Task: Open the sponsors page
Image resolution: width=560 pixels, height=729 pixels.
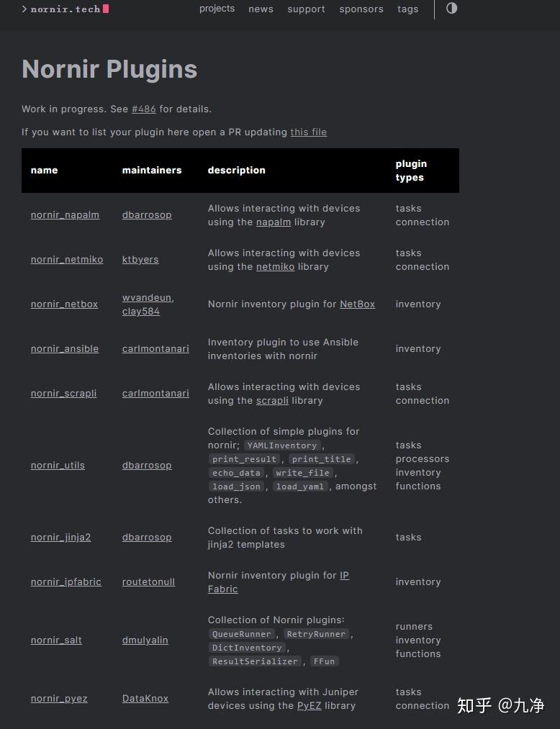Action: pyautogui.click(x=361, y=9)
